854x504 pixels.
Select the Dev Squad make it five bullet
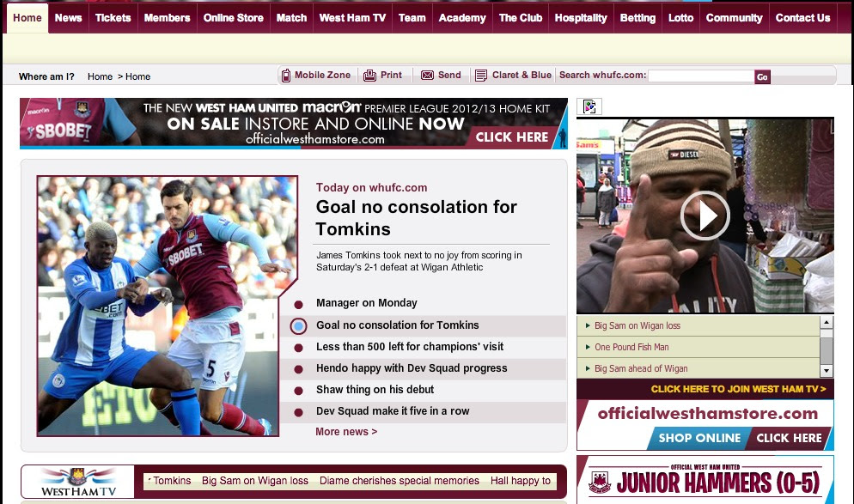pyautogui.click(x=298, y=413)
